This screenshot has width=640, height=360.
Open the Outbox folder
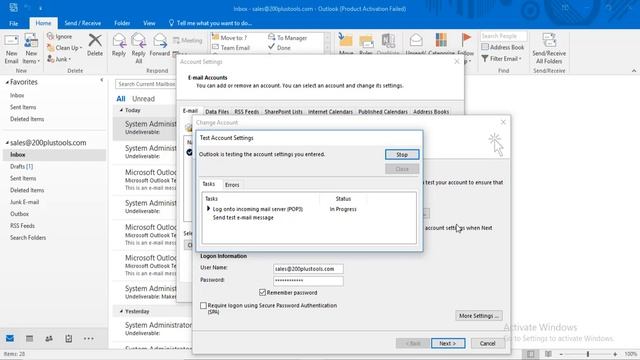[x=19, y=214]
